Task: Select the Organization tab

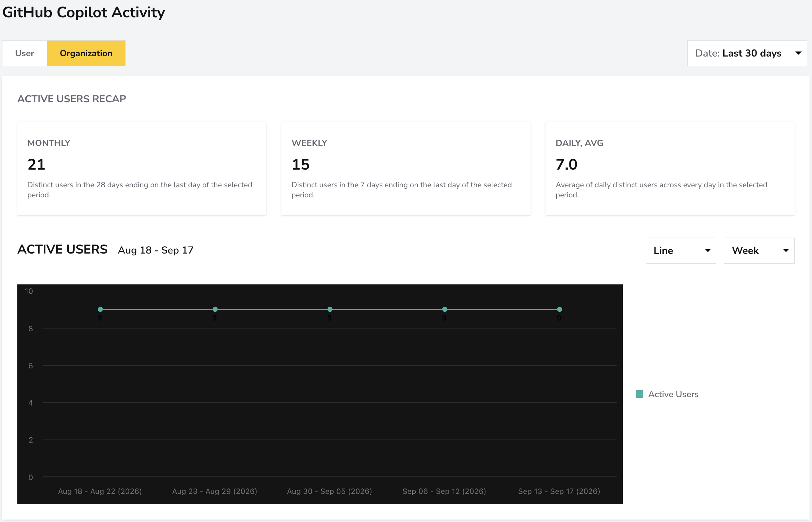Action: coord(86,53)
